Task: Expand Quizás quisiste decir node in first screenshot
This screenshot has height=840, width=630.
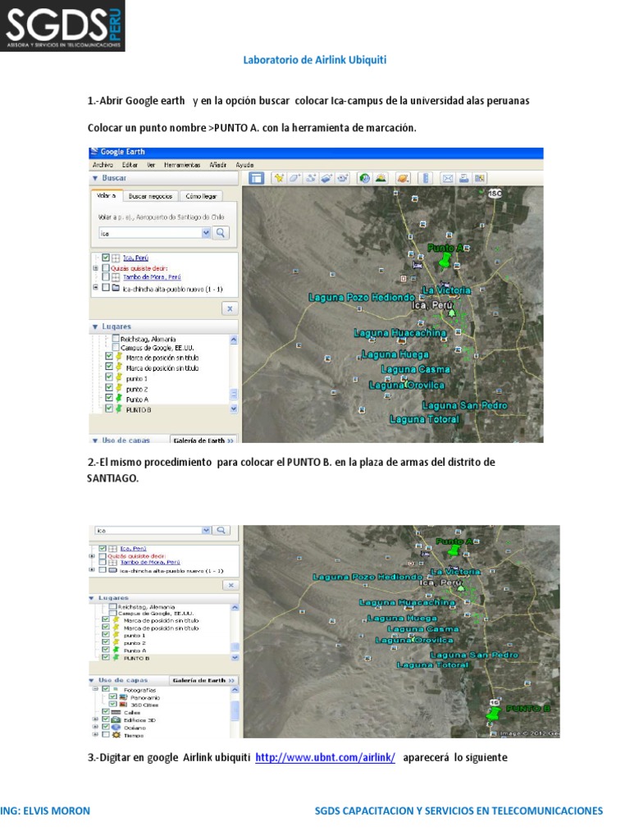Action: pos(96,268)
